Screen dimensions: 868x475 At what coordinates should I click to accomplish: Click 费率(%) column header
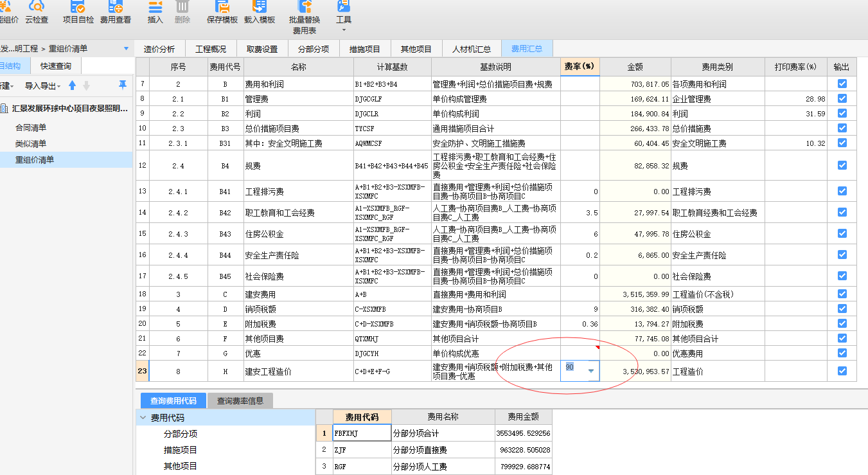pos(580,67)
